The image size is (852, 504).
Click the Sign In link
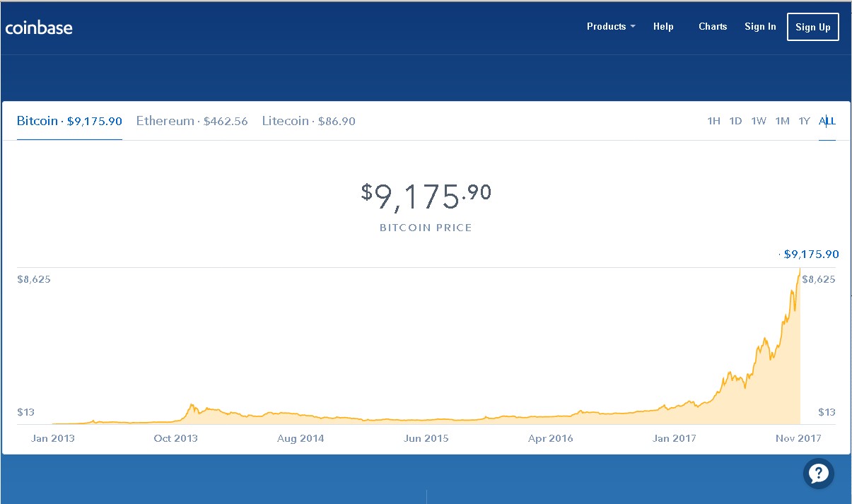tap(760, 26)
